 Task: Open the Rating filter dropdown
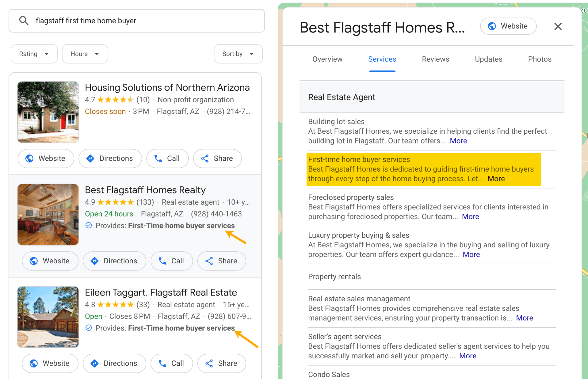(x=34, y=54)
